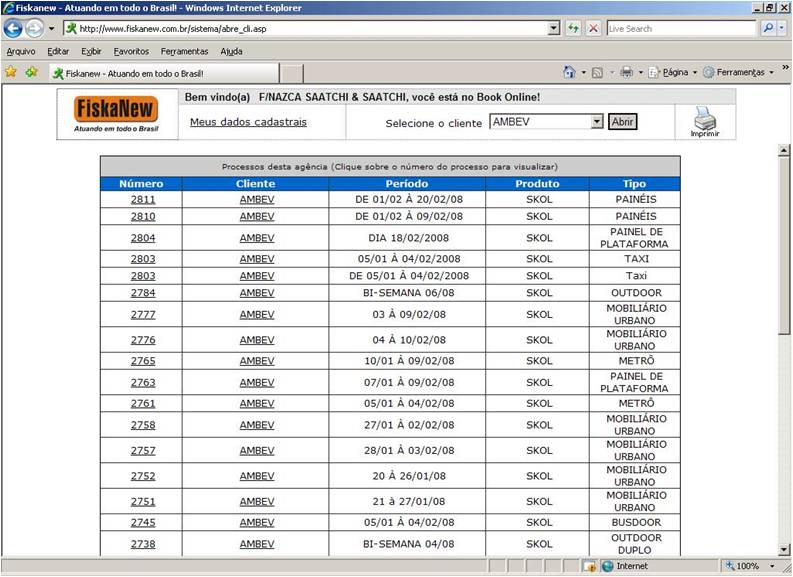Viewport: 793px width, 577px height.
Task: Open process number 2810
Action: pos(143,216)
